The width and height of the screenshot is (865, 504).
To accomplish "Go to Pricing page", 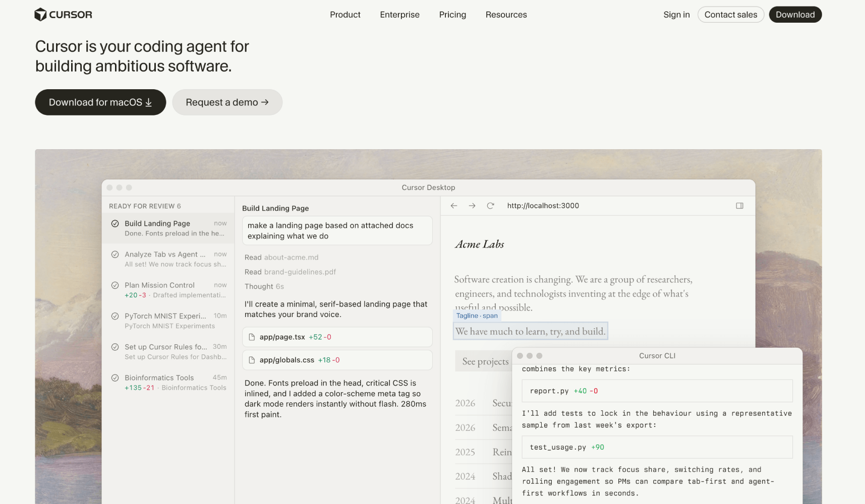I will [x=452, y=15].
